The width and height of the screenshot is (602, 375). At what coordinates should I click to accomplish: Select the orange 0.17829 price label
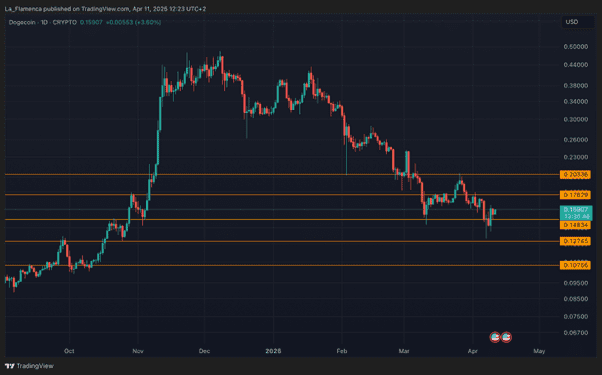[x=575, y=195]
